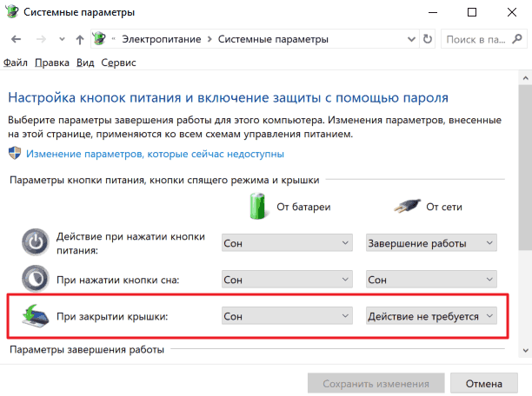Screen dimensions: 532x396
Task: Click the power button icon
Action: click(x=36, y=242)
